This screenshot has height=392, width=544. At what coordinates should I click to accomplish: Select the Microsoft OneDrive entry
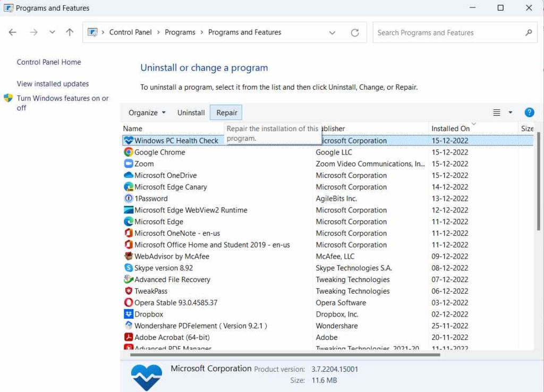(166, 175)
